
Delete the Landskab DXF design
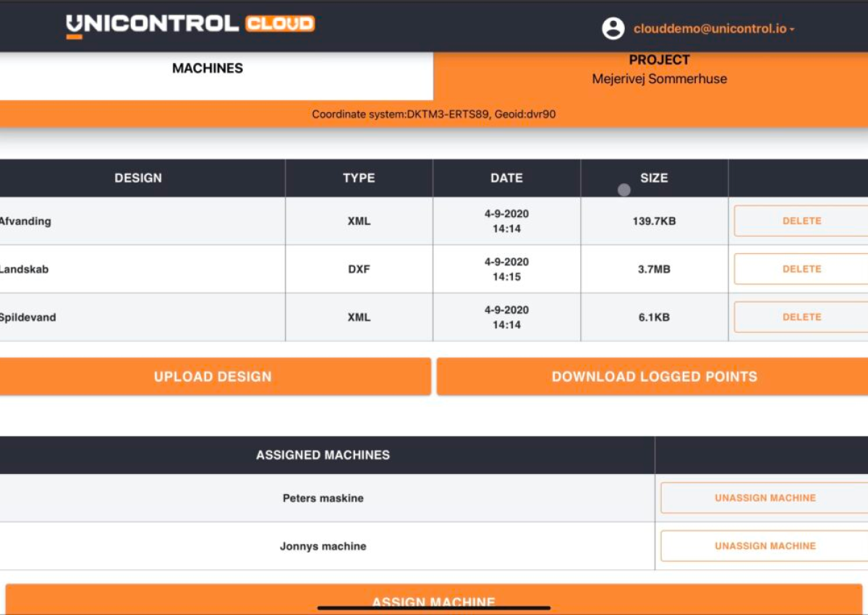(801, 268)
